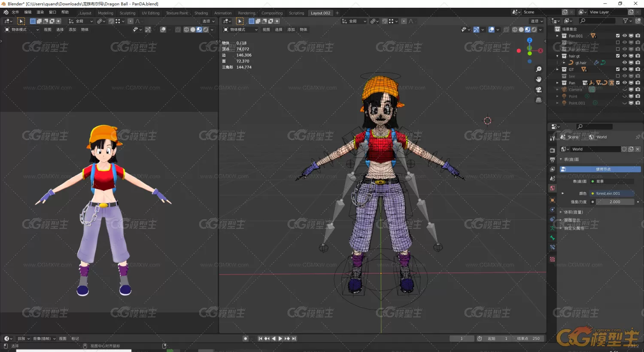Click fake user shield icon beside World
The height and width of the screenshot is (352, 644).
(x=624, y=149)
